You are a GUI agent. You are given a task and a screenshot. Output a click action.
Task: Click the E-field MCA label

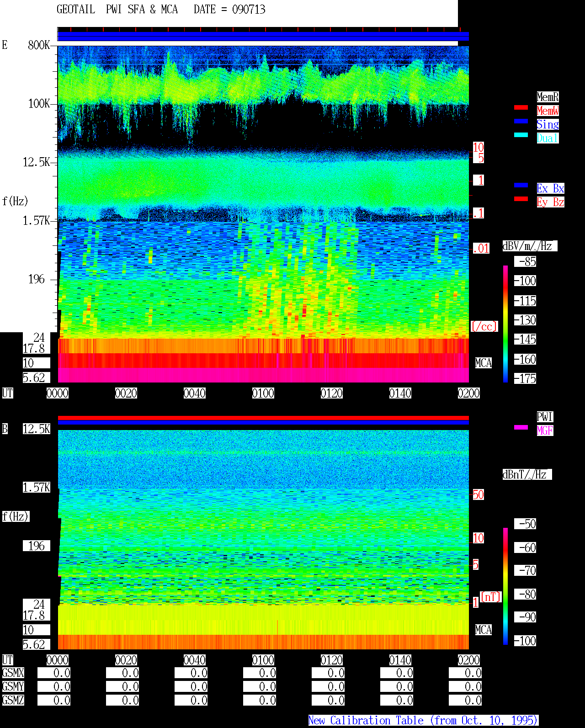pyautogui.click(x=484, y=363)
